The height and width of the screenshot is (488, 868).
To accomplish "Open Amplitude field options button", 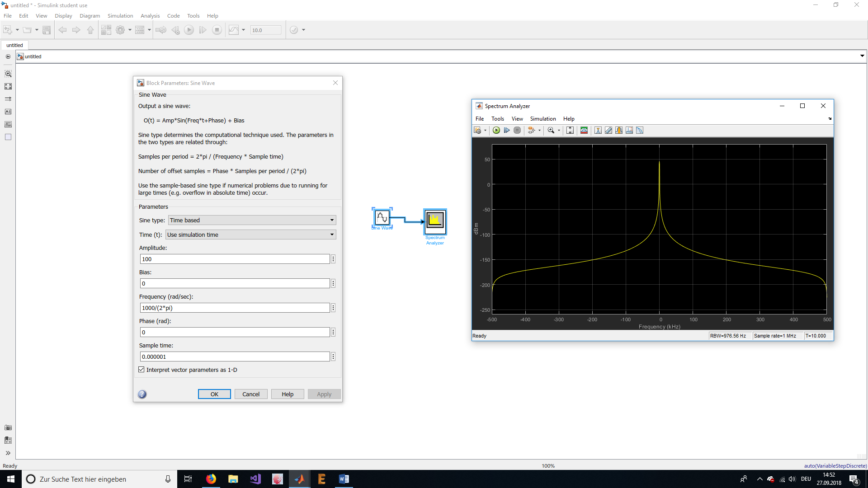I will 333,259.
